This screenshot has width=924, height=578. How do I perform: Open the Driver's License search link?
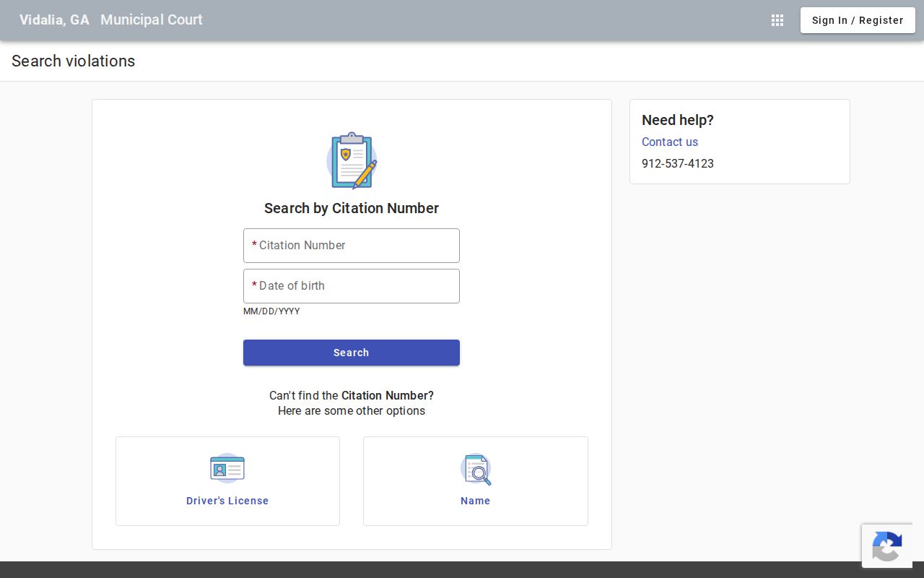click(x=227, y=501)
